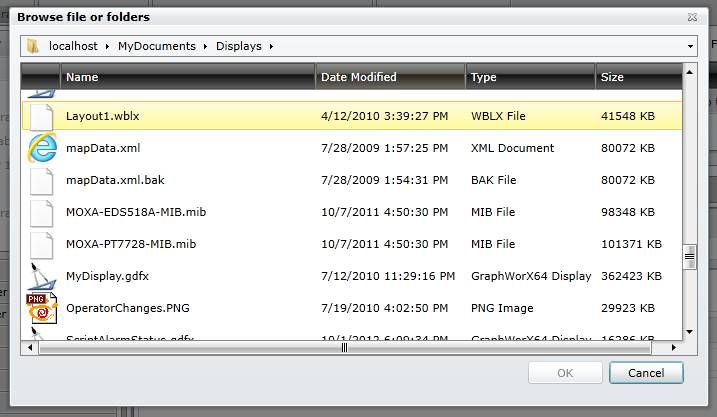Open the address path dropdown arrow
Image resolution: width=717 pixels, height=417 pixels.
pos(691,46)
